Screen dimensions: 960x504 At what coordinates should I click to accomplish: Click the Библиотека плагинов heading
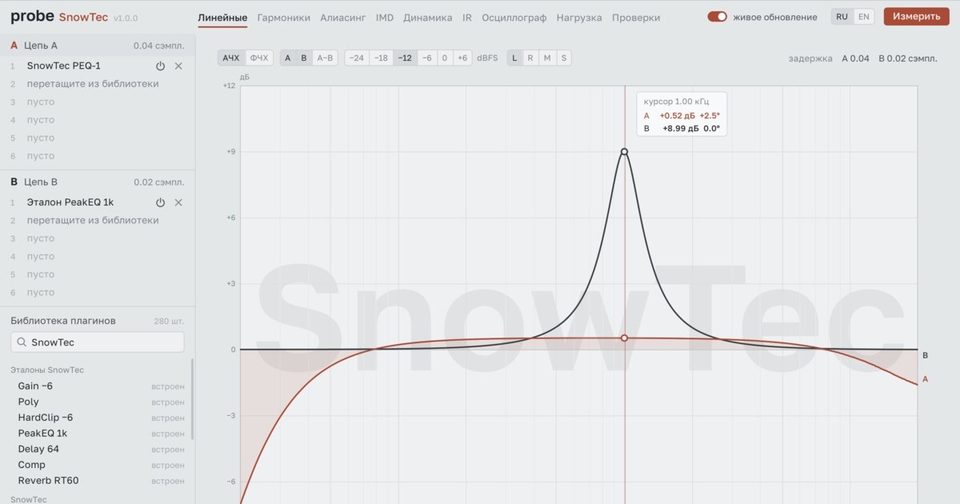(63, 321)
